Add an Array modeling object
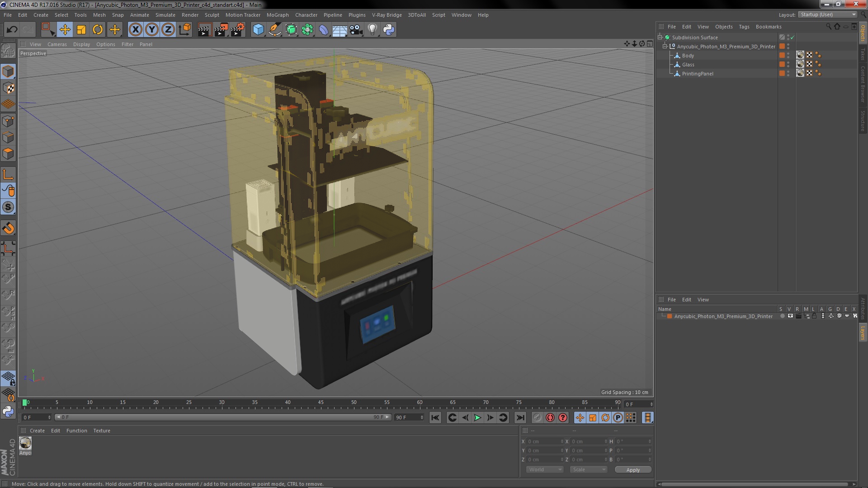 pos(307,30)
